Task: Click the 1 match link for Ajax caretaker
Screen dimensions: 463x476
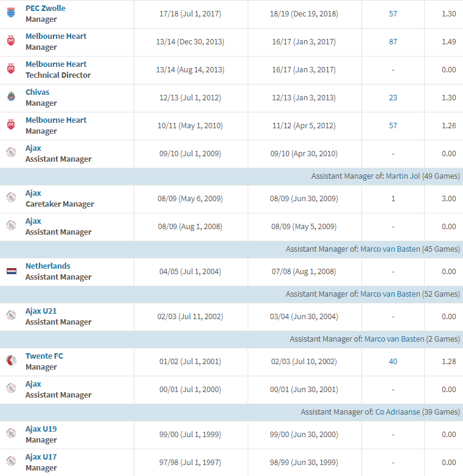Action: click(x=393, y=199)
